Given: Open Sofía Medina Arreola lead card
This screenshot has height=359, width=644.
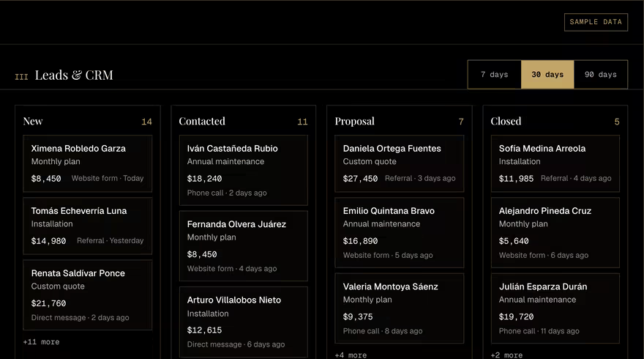Looking at the screenshot, I should 555,163.
